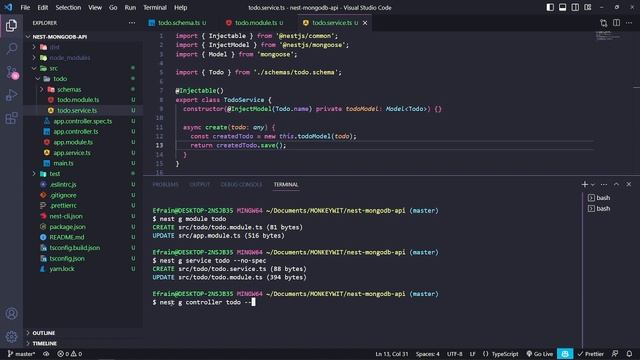Toggle Prettier formatter status item

(x=590, y=354)
